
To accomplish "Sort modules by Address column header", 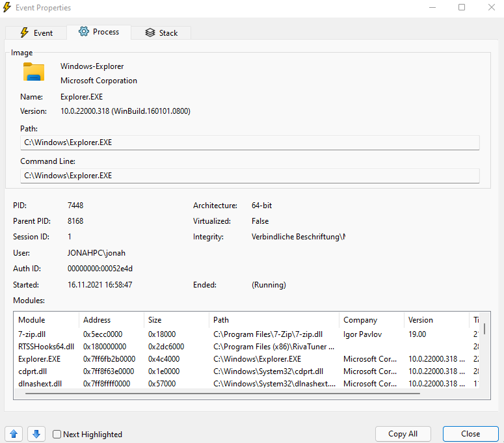I will [111, 320].
